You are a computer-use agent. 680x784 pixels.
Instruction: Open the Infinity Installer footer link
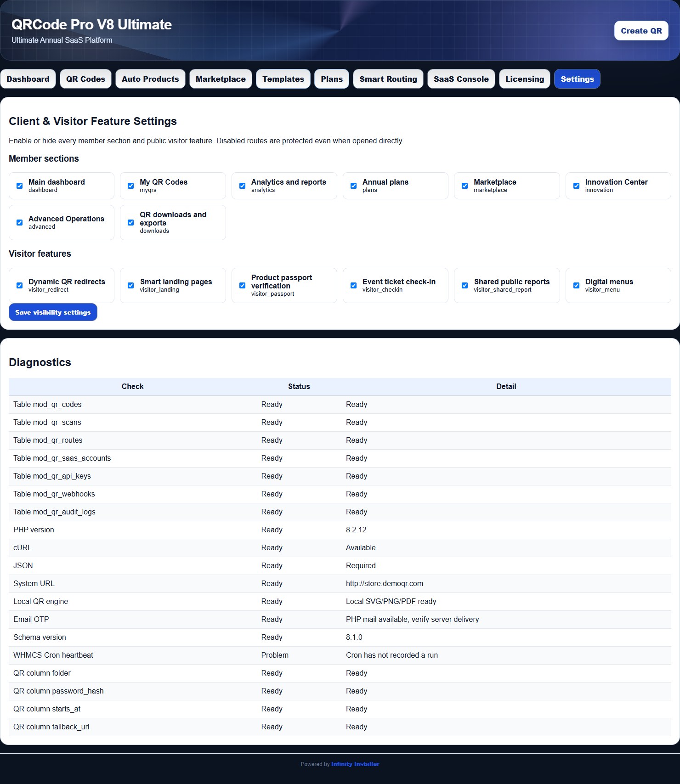coord(355,764)
